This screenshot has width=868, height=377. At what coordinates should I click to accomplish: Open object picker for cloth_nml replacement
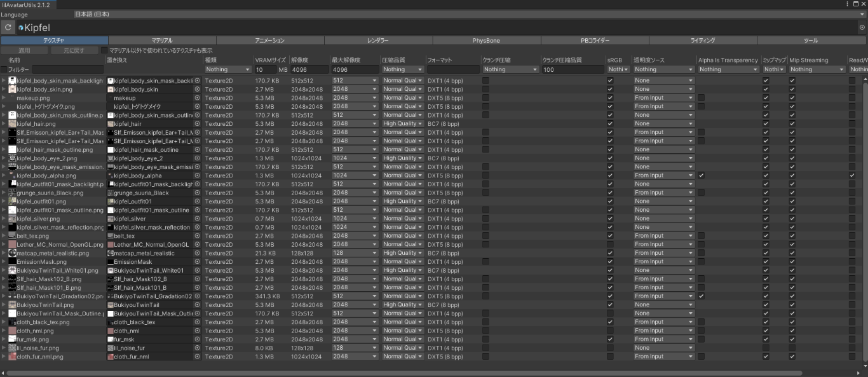pyautogui.click(x=197, y=331)
